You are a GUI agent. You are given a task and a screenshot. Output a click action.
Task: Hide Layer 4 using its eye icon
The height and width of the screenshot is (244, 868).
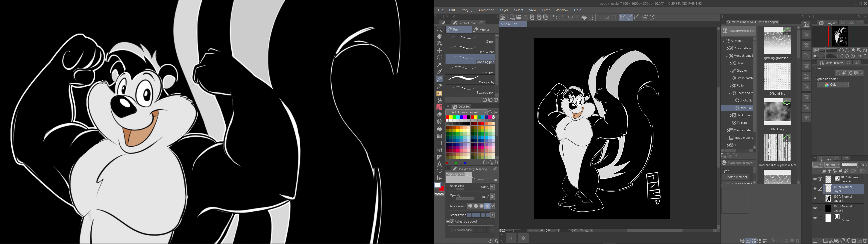(x=815, y=179)
